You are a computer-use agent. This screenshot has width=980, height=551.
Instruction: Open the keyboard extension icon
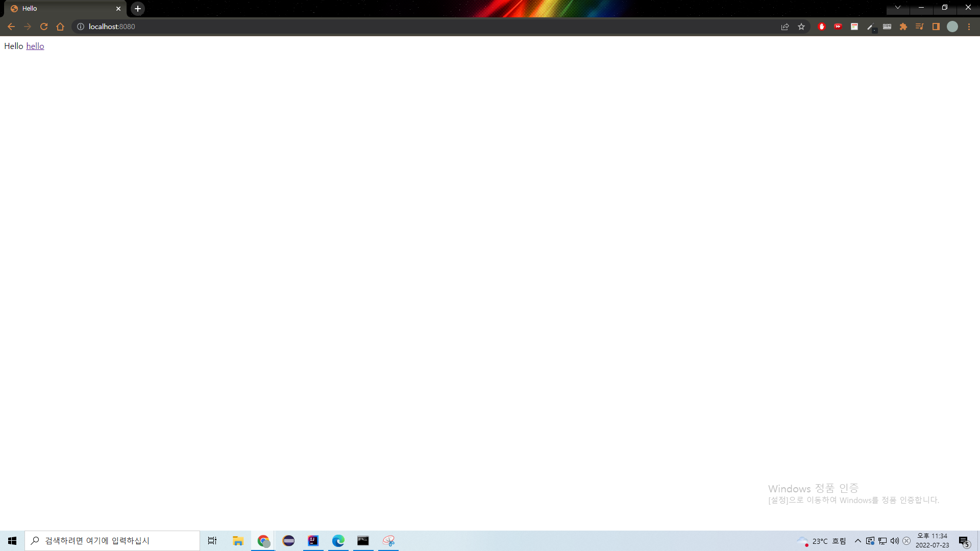click(x=887, y=27)
